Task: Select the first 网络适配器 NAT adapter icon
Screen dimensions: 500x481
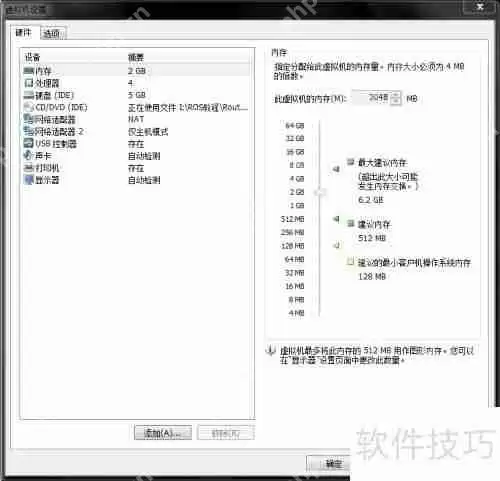Action: (29, 119)
